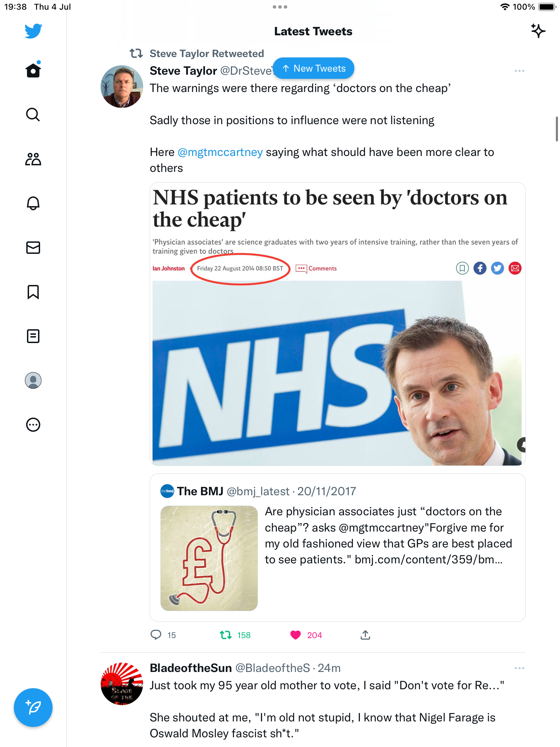The image size is (560, 747).
Task: Open the Lists icon in sidebar
Action: tap(33, 336)
